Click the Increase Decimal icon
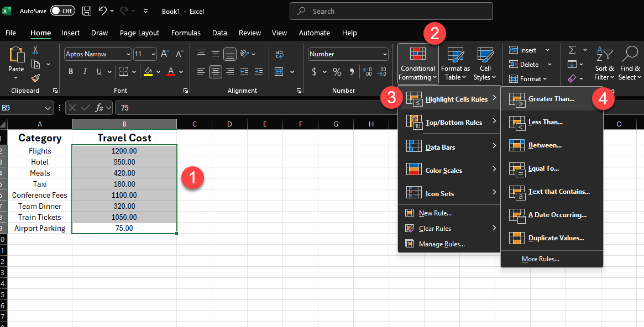This screenshot has width=644, height=327. [367, 72]
